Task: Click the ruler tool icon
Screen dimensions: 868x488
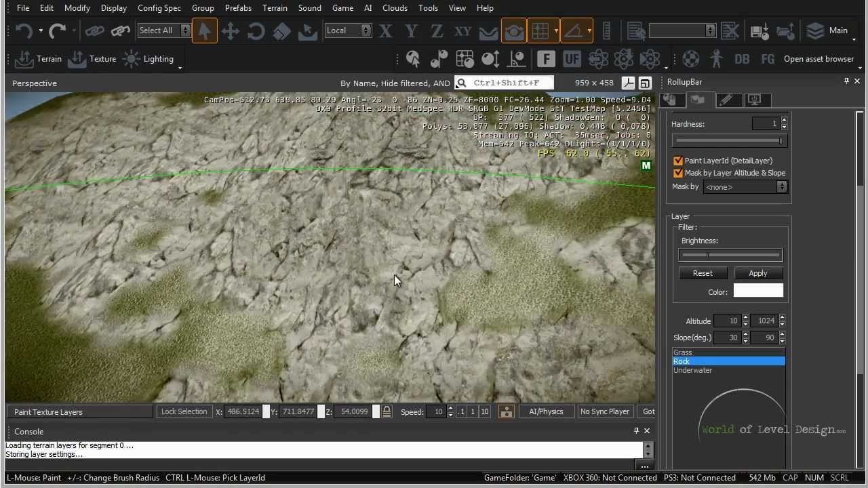Action: pyautogui.click(x=607, y=30)
